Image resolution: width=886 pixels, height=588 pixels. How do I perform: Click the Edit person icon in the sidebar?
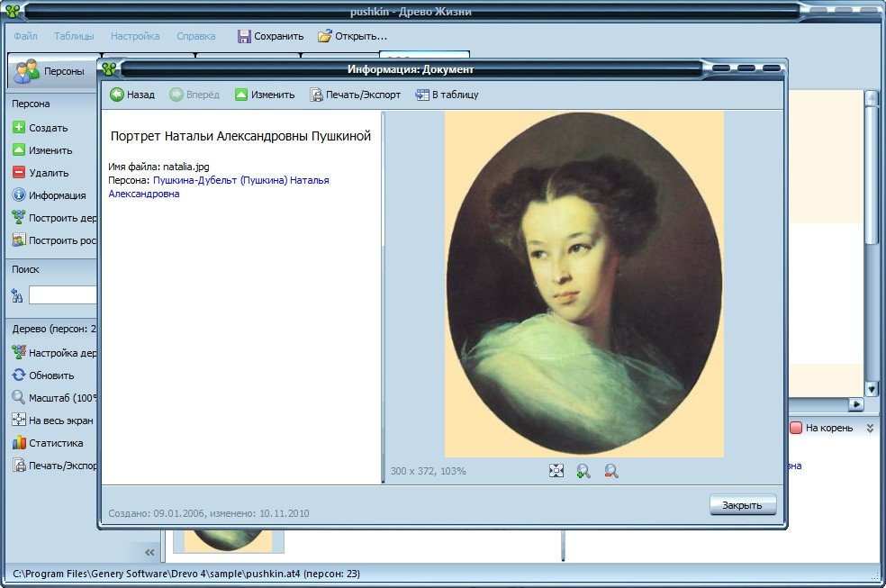click(19, 149)
